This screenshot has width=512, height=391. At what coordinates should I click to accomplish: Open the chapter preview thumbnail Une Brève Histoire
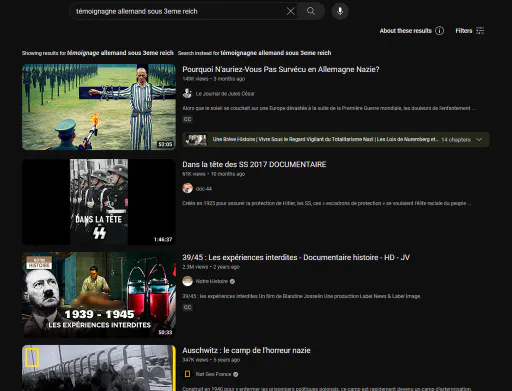pos(196,139)
